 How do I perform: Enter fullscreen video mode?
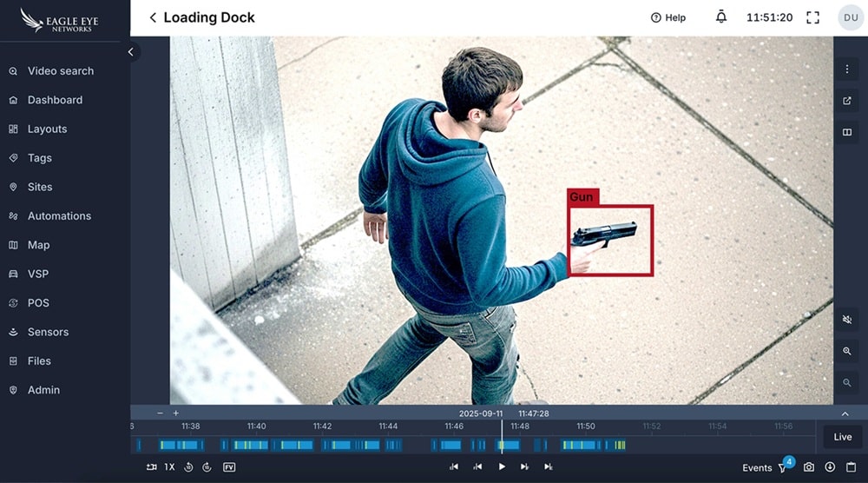812,17
